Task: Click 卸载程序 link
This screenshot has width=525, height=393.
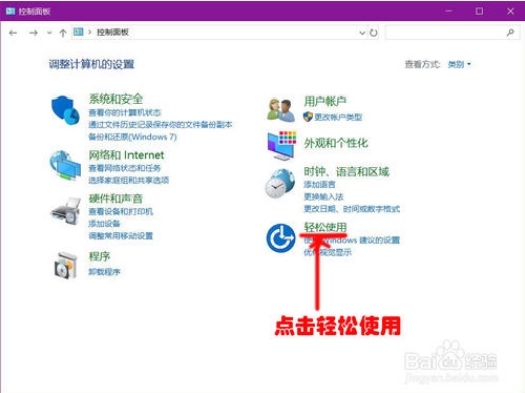Action: [104, 271]
